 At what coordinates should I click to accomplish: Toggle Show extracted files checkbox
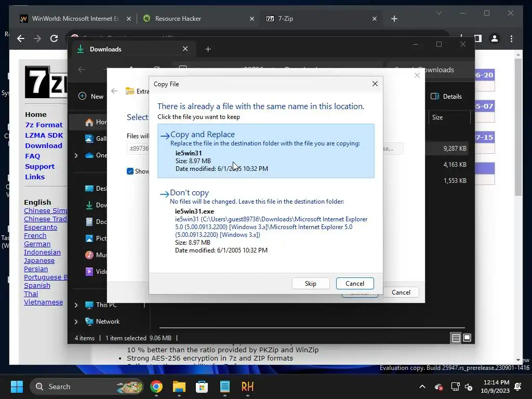130,171
